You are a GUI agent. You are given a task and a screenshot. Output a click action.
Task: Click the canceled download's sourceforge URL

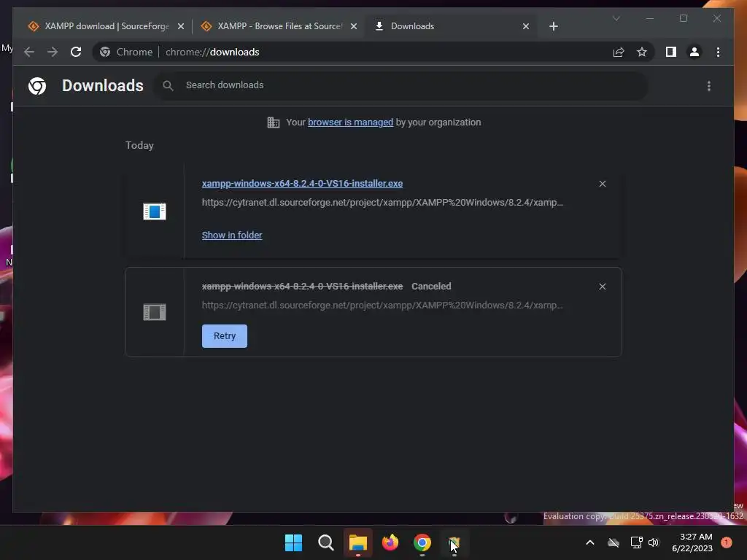point(382,306)
